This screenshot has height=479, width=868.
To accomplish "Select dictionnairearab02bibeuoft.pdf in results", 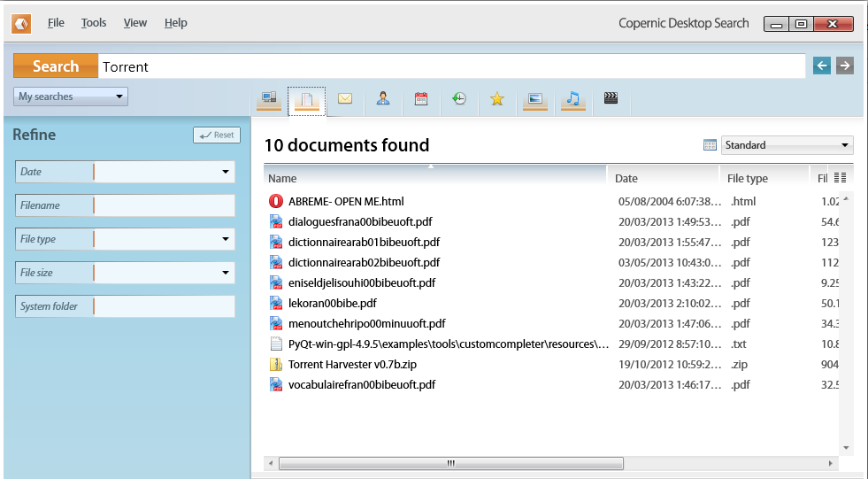I will click(365, 262).
